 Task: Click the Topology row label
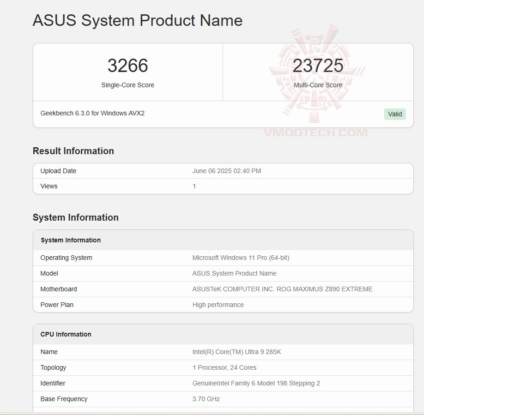[53, 367]
